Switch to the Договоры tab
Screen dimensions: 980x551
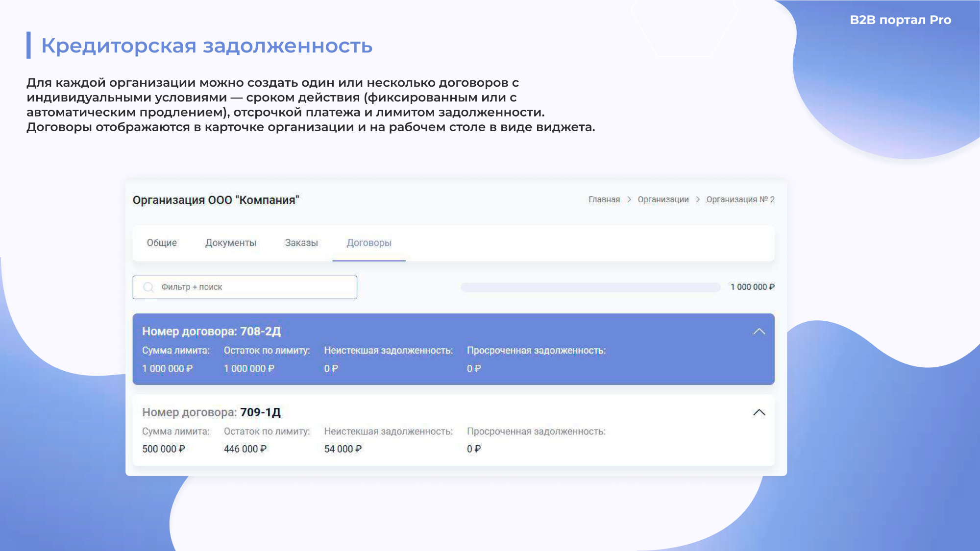(x=368, y=243)
